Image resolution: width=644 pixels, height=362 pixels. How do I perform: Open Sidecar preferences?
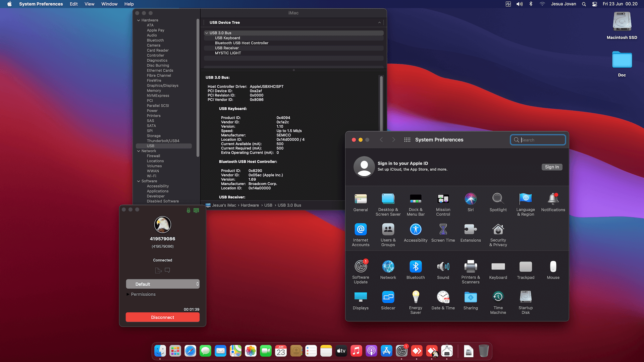point(388,298)
